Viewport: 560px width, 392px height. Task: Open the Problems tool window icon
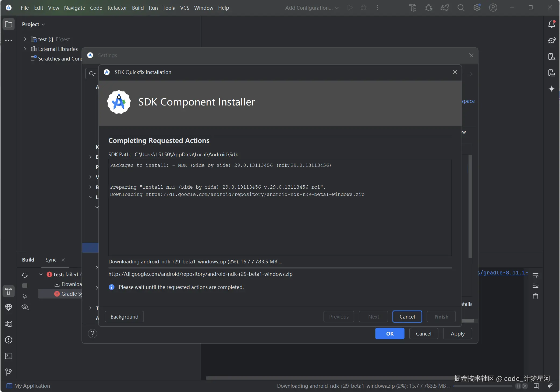click(9, 340)
